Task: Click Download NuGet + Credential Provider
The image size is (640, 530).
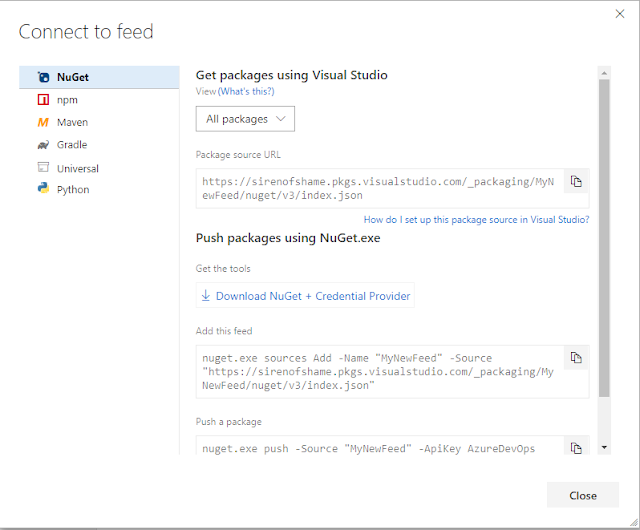Action: [x=305, y=296]
